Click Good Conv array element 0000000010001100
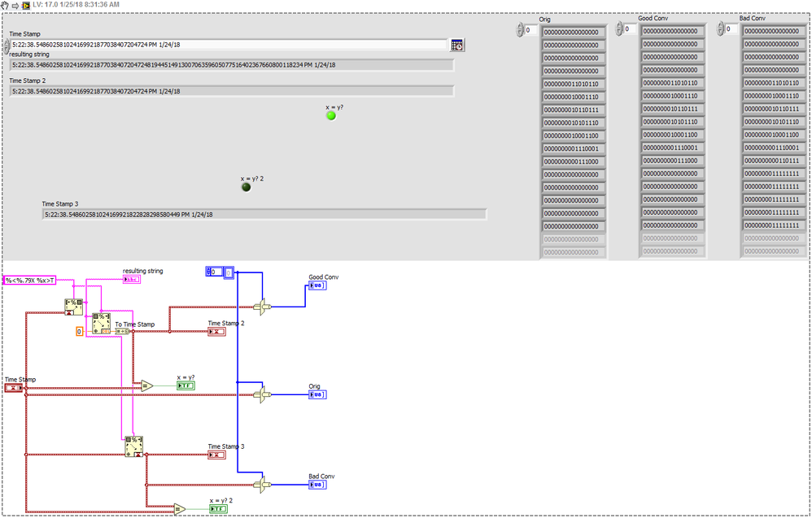Viewport: 812px width, 518px height. click(x=672, y=134)
